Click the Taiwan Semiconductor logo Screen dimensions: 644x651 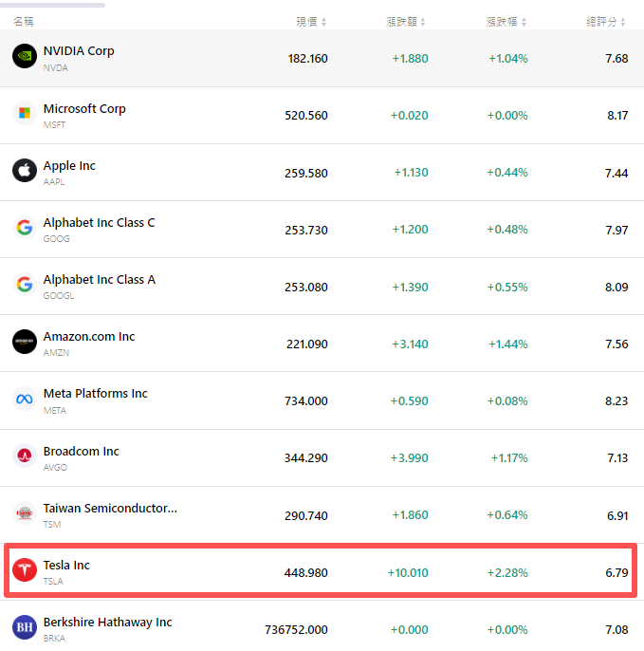tap(25, 513)
